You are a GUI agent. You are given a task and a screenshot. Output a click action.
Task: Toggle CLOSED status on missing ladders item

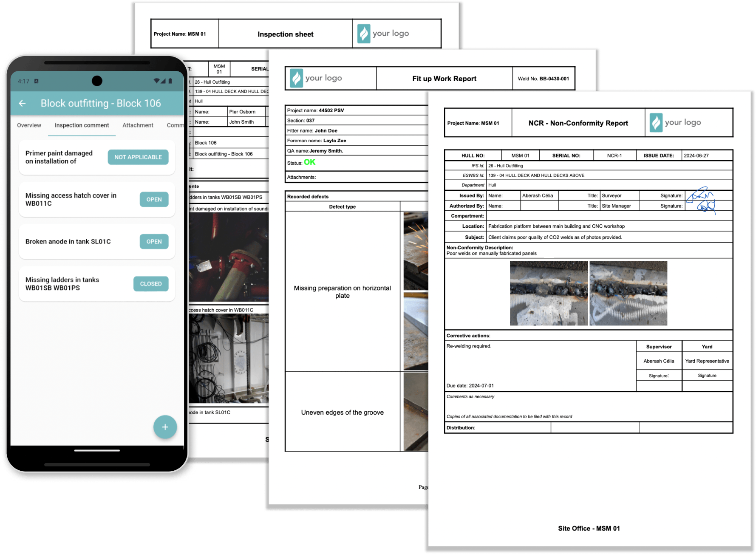(x=150, y=283)
